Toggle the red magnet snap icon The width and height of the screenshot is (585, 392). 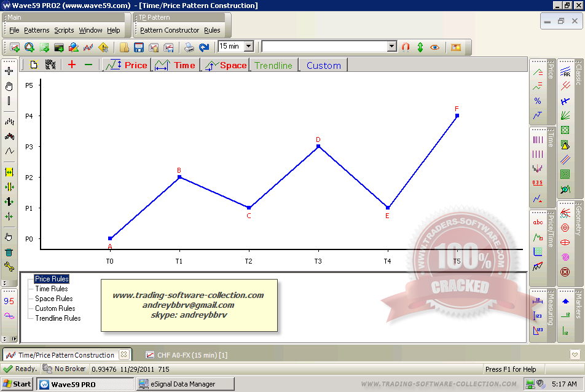coord(406,47)
